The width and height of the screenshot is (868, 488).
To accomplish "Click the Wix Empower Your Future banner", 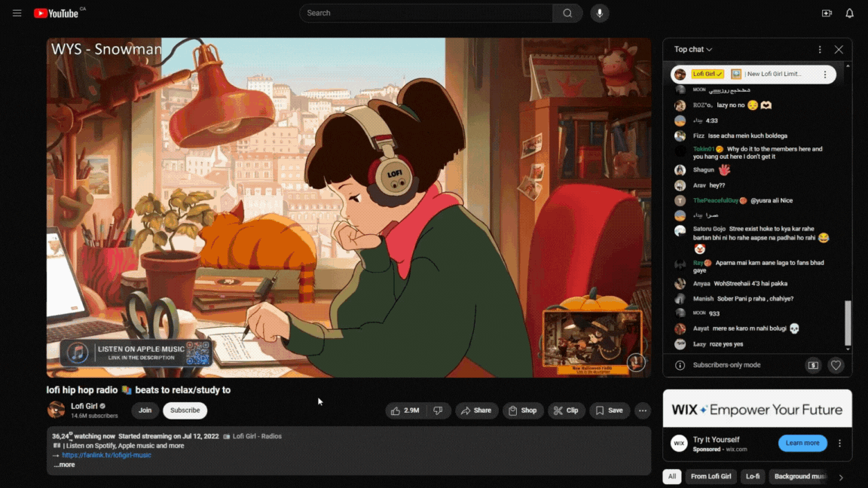I will (x=757, y=409).
